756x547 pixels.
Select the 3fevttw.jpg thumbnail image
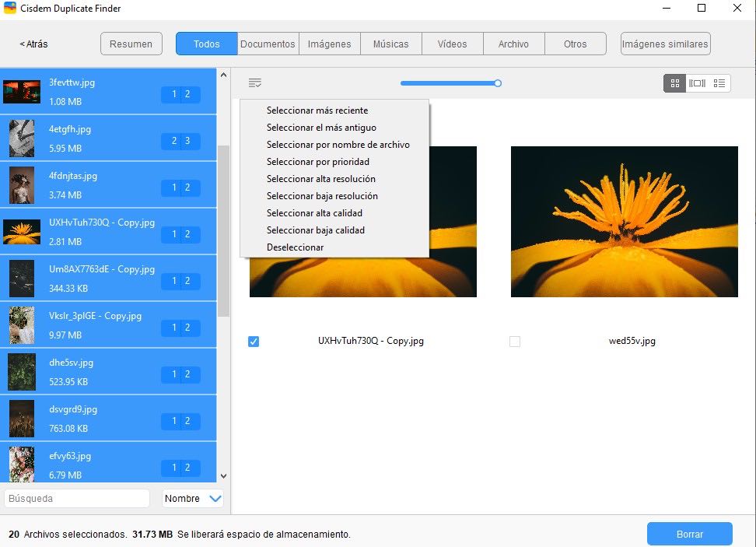pos(22,91)
